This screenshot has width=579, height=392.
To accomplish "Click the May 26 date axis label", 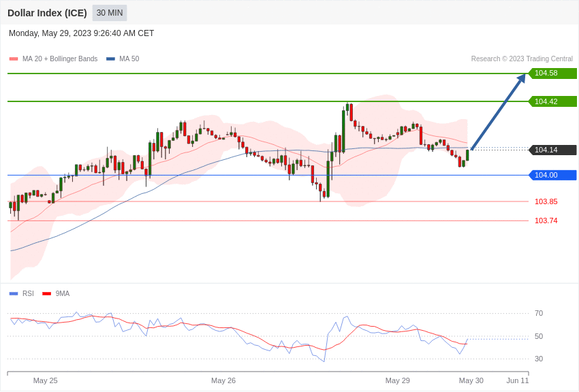I will pyautogui.click(x=223, y=380).
